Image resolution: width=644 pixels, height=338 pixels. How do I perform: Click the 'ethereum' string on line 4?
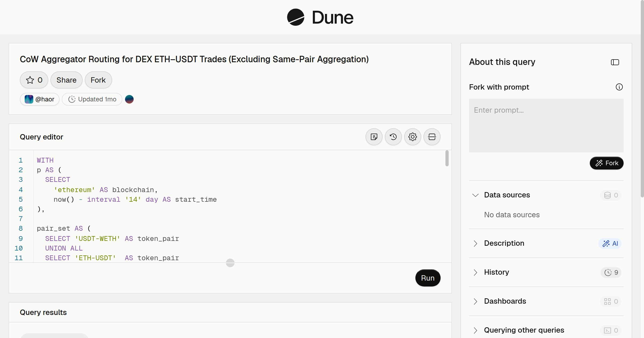coord(74,190)
